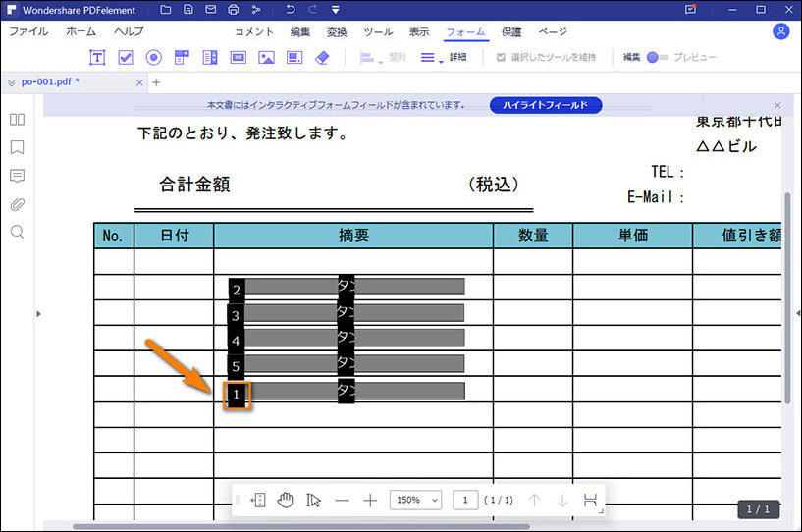Switch to the 保護 tab
Image resolution: width=802 pixels, height=532 pixels.
[x=511, y=32]
